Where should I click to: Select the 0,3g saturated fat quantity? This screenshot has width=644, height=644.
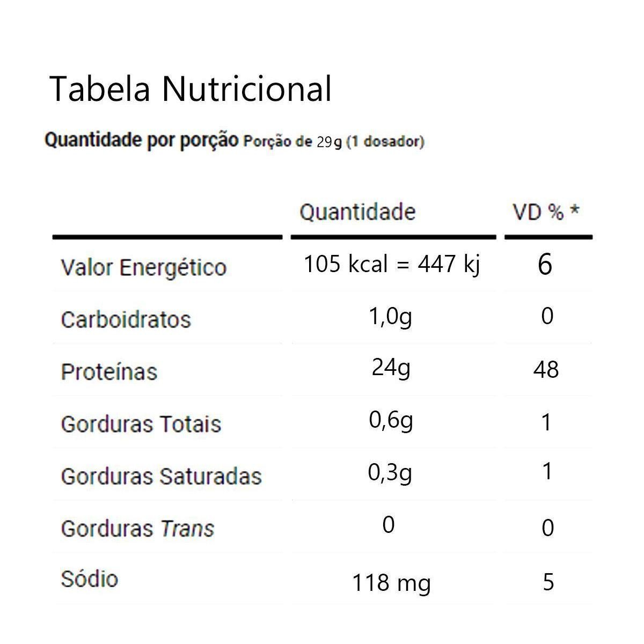click(x=390, y=473)
